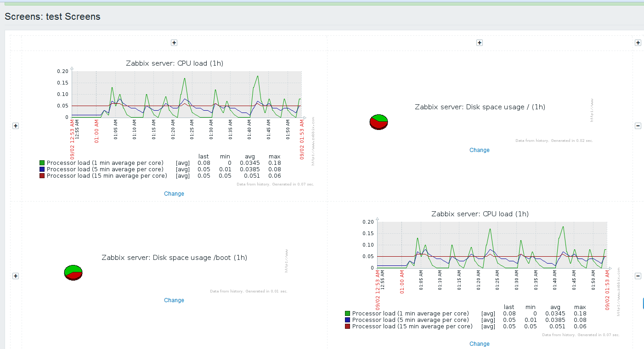Click avg value 0.051 in lower-right graph legend
644x349 pixels.
(558, 326)
